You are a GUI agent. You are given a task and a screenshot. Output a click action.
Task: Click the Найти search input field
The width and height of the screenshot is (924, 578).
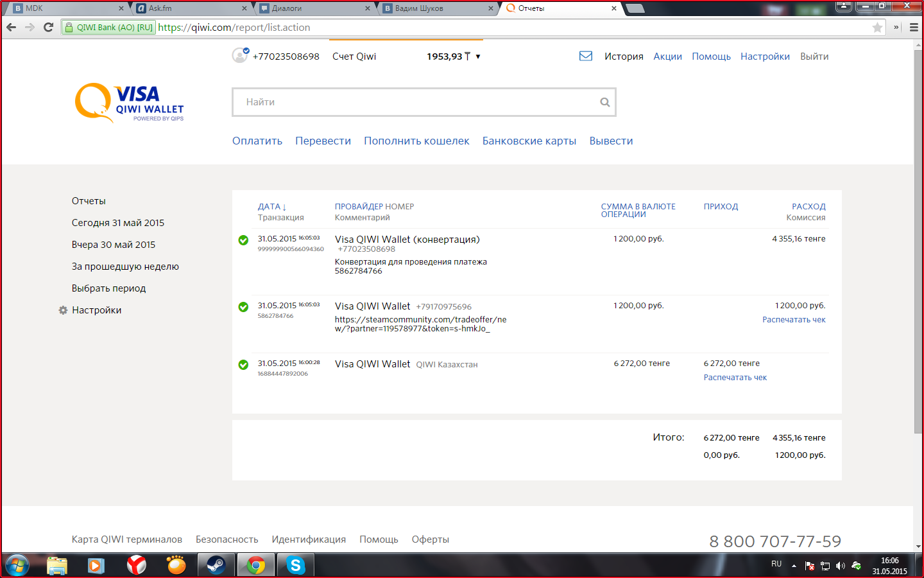pyautogui.click(x=424, y=102)
